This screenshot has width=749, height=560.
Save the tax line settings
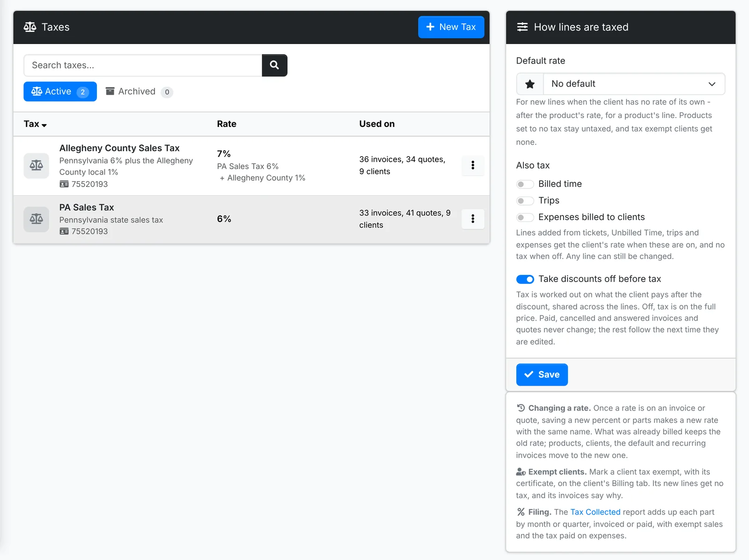point(542,375)
